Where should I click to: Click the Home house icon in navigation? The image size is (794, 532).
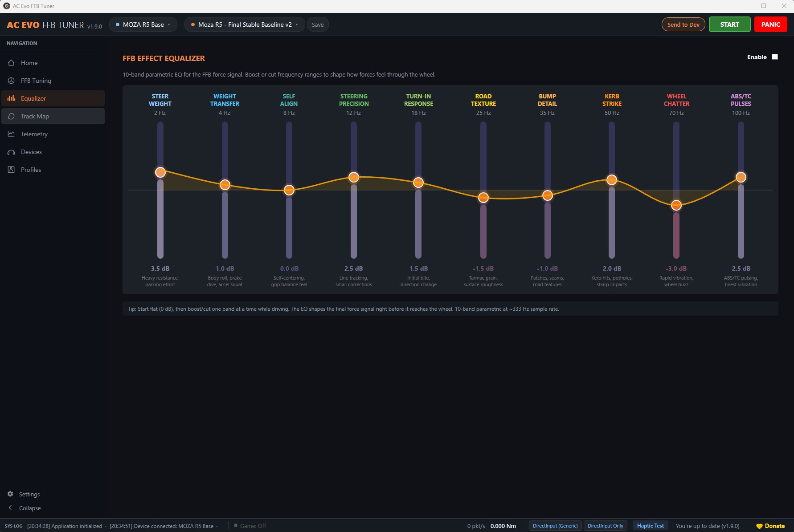[11, 63]
